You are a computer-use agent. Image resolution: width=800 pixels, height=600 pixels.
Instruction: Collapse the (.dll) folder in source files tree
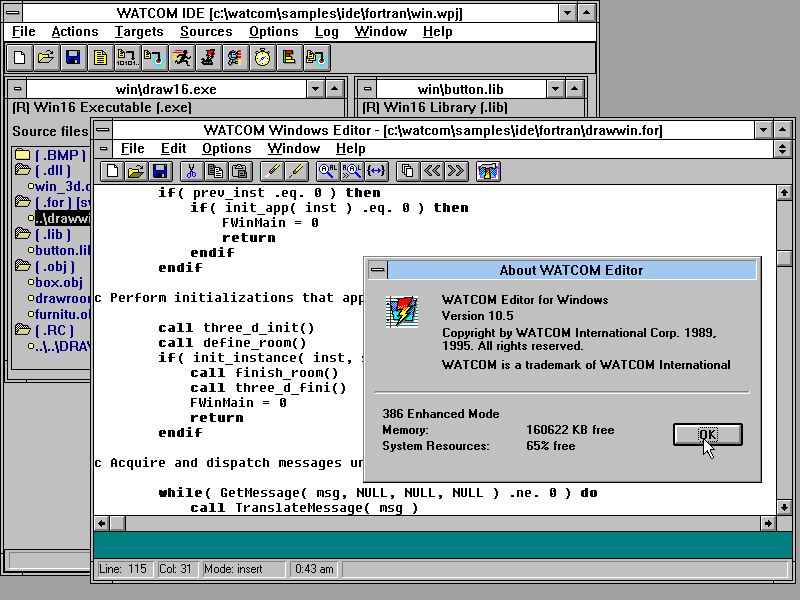[22, 169]
